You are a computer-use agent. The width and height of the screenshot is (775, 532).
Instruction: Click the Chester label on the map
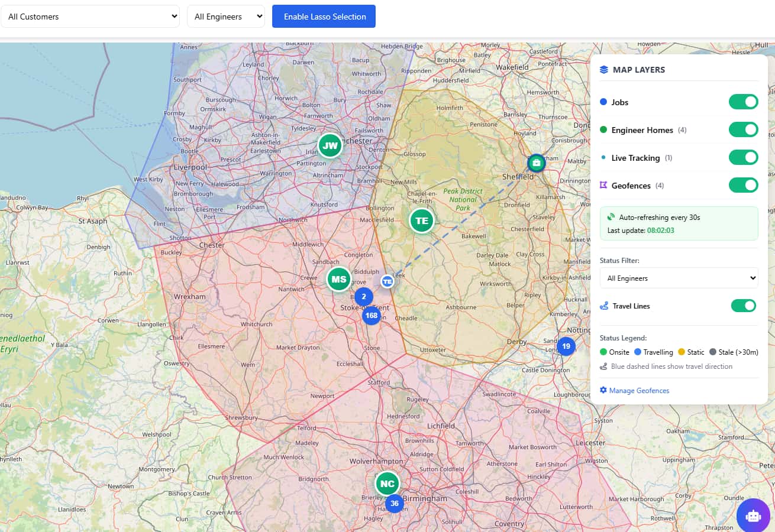click(x=212, y=245)
